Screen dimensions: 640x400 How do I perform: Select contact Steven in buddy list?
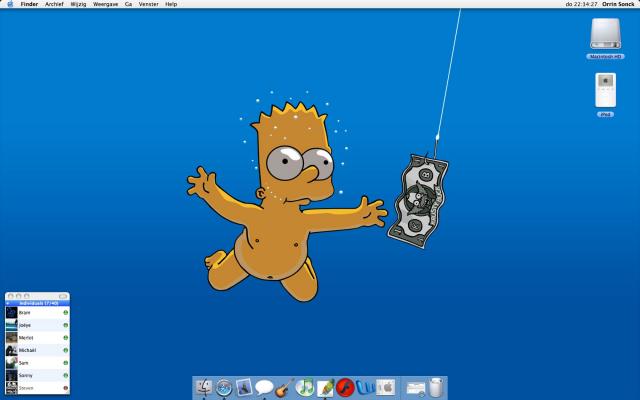point(37,388)
